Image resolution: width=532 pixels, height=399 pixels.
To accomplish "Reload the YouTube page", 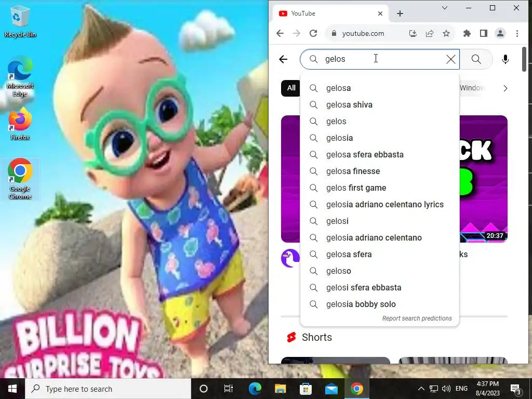I will [x=313, y=33].
